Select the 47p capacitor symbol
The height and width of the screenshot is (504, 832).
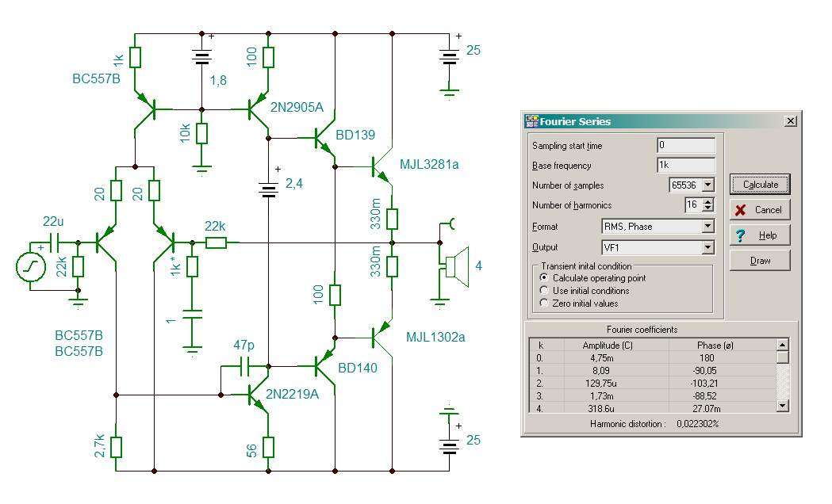pyautogui.click(x=244, y=366)
